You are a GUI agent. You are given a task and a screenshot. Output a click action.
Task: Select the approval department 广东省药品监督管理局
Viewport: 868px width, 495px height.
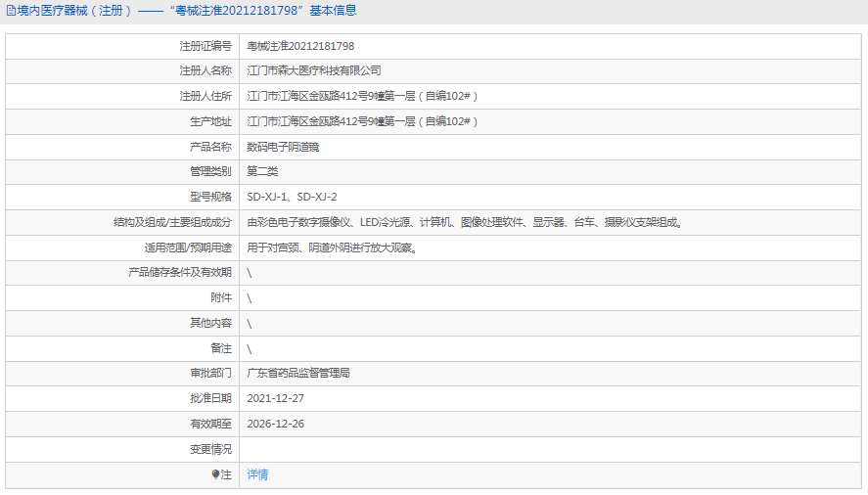tap(298, 373)
